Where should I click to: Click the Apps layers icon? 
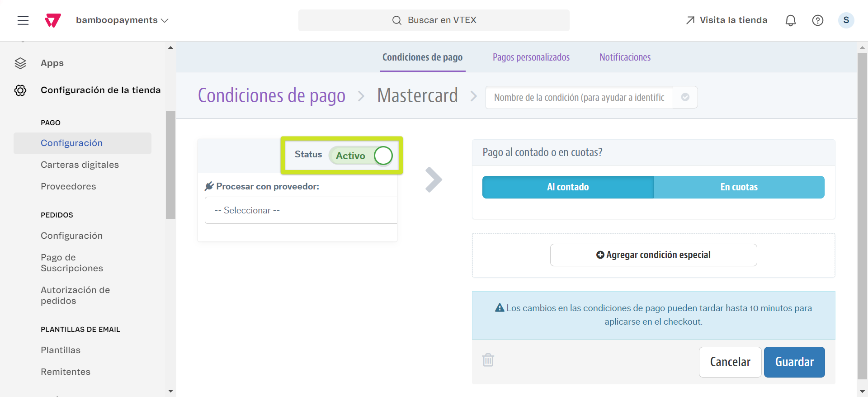(20, 63)
